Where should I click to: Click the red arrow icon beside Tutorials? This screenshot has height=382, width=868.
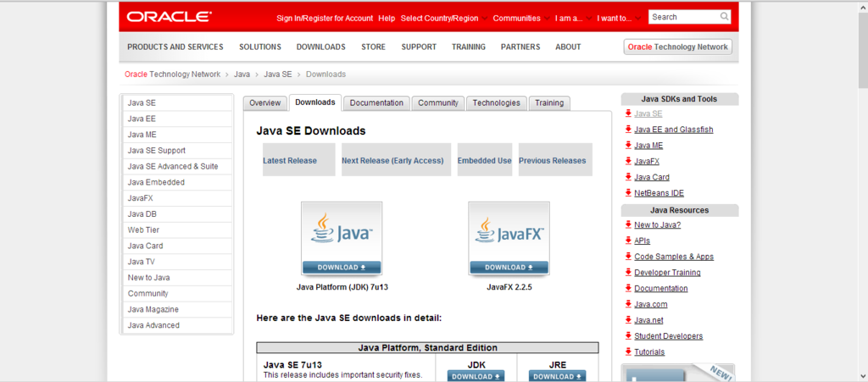pyautogui.click(x=628, y=352)
